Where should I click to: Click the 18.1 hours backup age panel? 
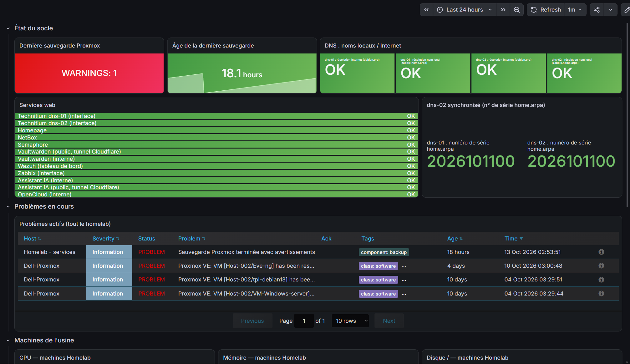[x=242, y=73]
